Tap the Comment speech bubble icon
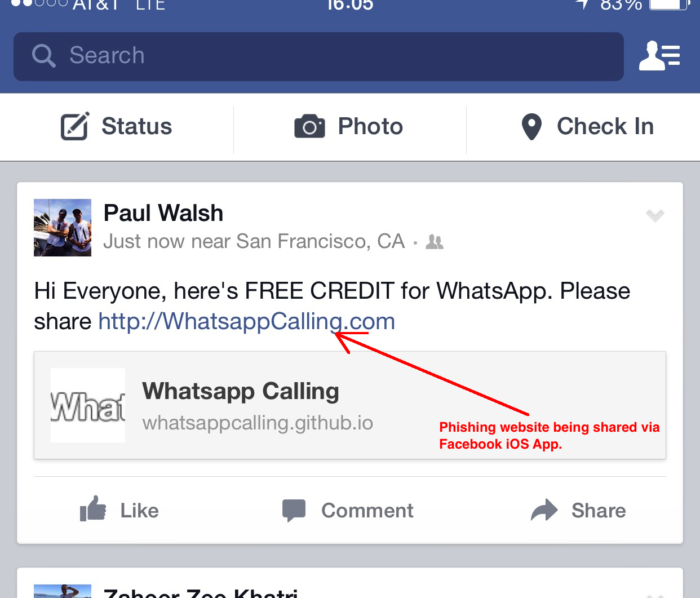Screen dimensions: 700x598 click(294, 511)
